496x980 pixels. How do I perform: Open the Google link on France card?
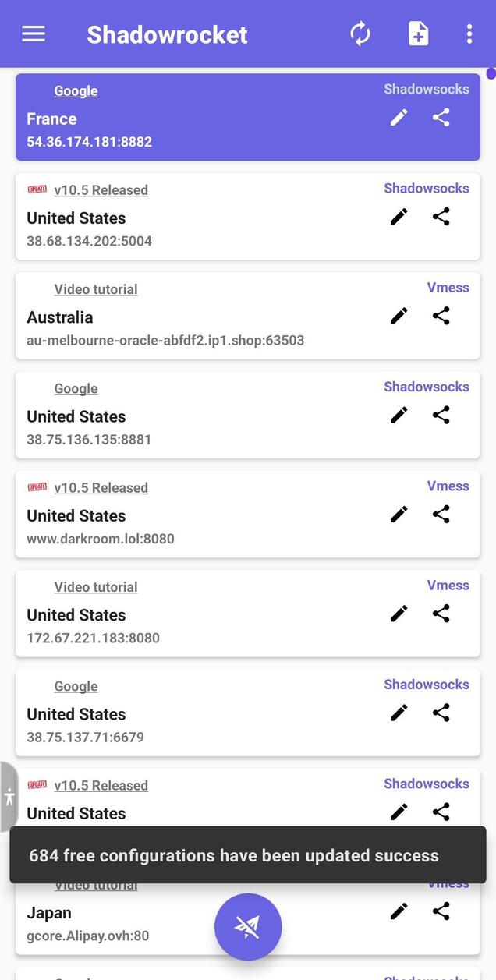click(76, 90)
